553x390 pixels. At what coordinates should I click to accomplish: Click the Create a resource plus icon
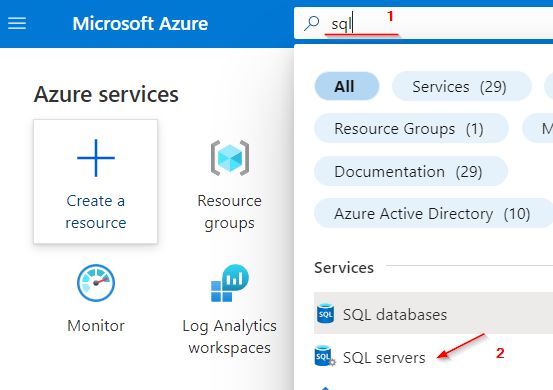point(96,158)
